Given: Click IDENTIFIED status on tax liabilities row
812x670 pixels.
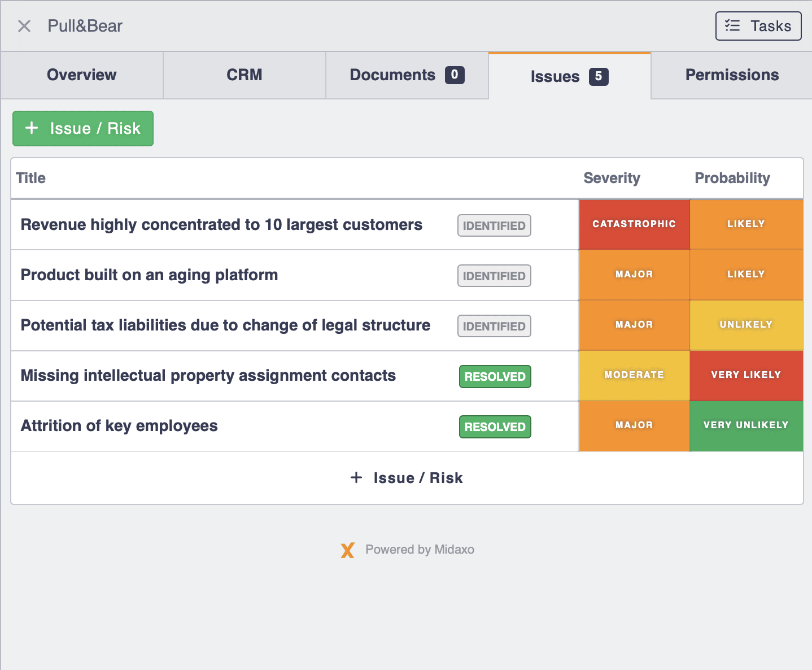Looking at the screenshot, I should tap(494, 326).
